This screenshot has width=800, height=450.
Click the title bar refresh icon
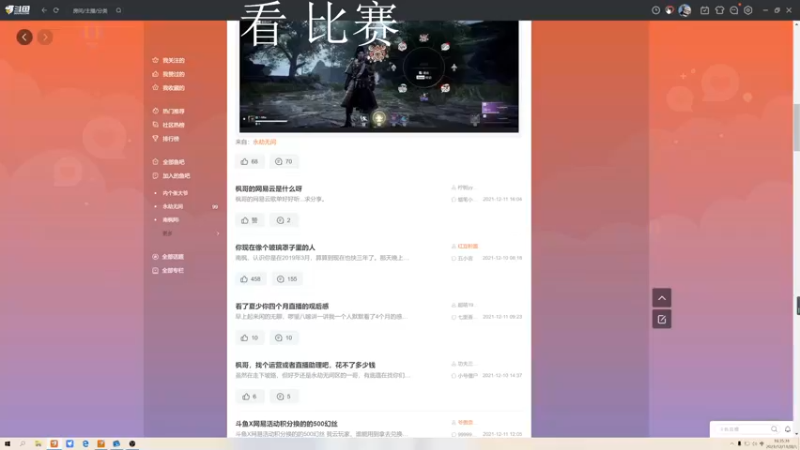pyautogui.click(x=56, y=10)
